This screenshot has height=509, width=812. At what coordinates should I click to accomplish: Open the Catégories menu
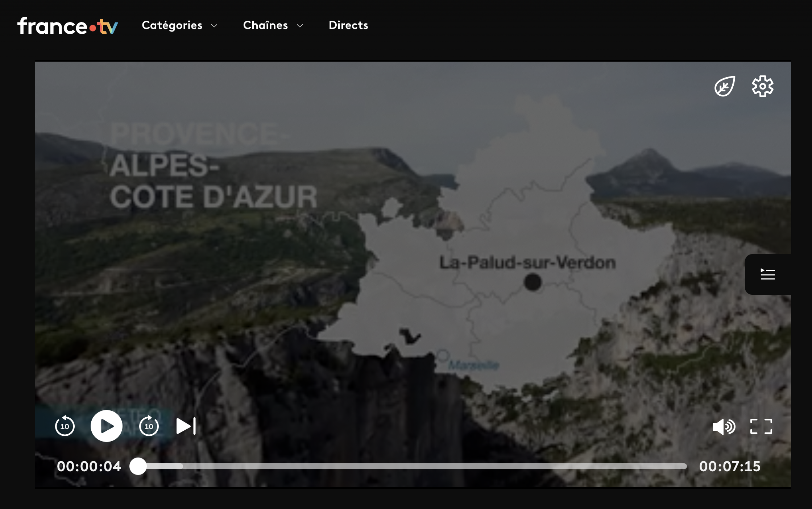pos(172,25)
